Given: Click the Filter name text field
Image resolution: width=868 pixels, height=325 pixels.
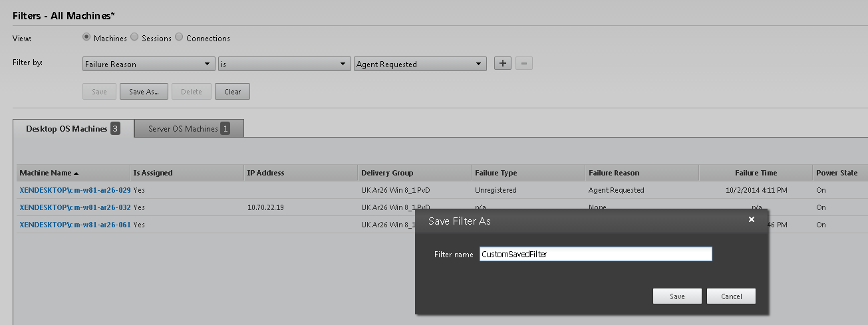Looking at the screenshot, I should (595, 255).
